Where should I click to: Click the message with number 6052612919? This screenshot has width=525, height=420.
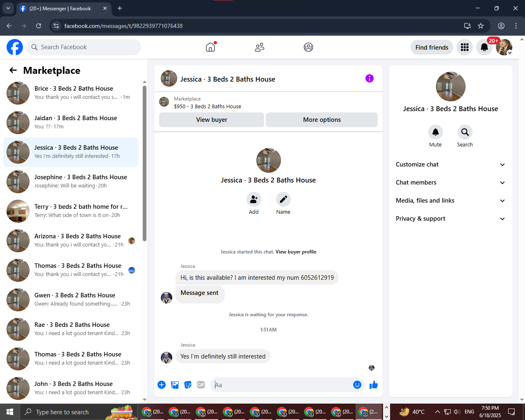(x=257, y=278)
